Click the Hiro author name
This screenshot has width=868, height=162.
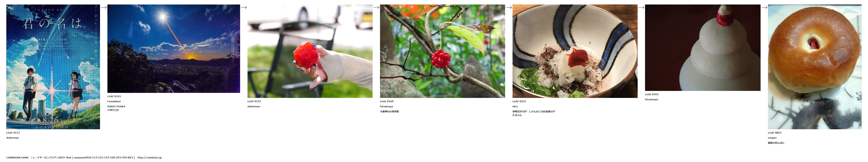(515, 107)
